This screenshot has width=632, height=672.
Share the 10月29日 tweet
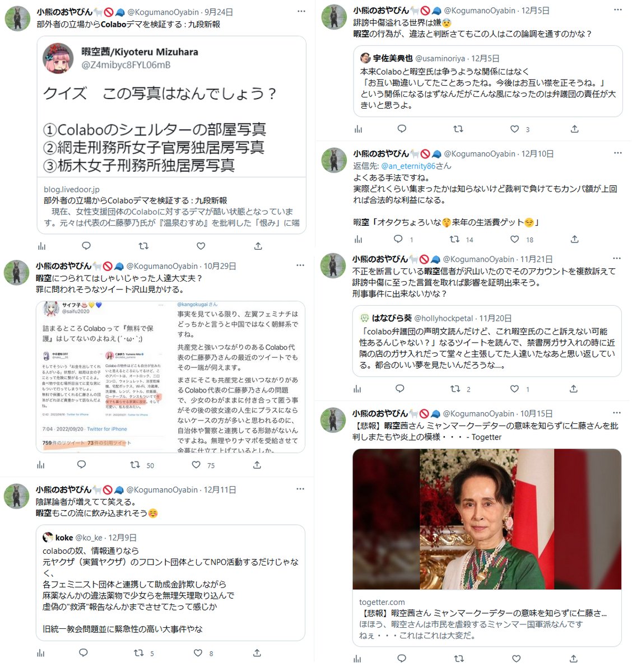tap(257, 465)
